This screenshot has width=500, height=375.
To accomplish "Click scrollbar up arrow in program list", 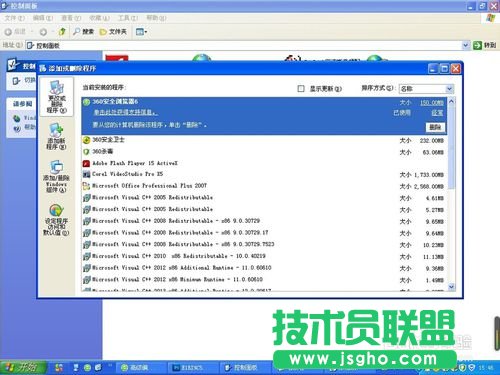I will [451, 101].
